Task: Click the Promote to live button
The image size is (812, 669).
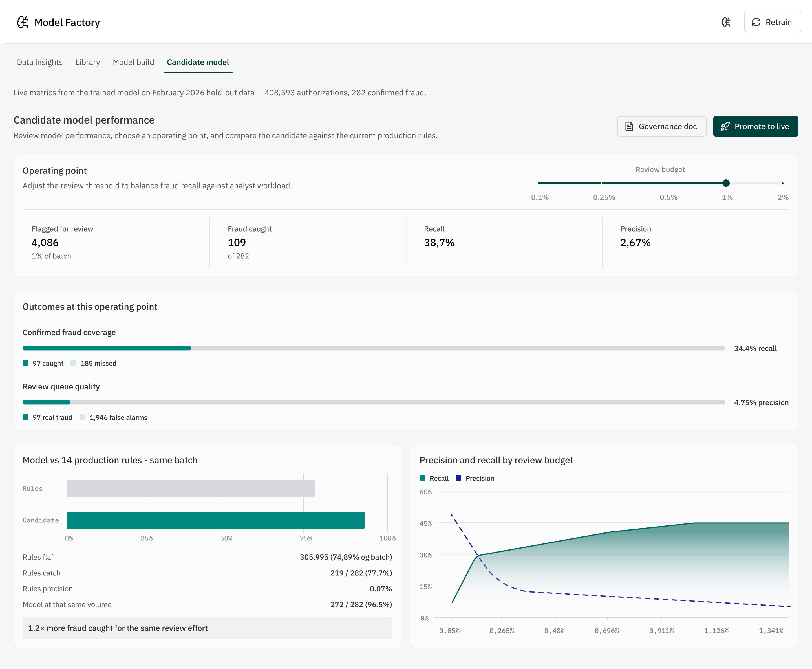Action: (755, 126)
